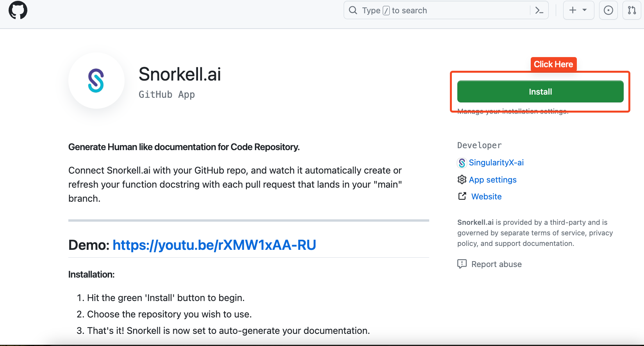
Task: Click the 'GitHub App' label text
Action: [167, 95]
